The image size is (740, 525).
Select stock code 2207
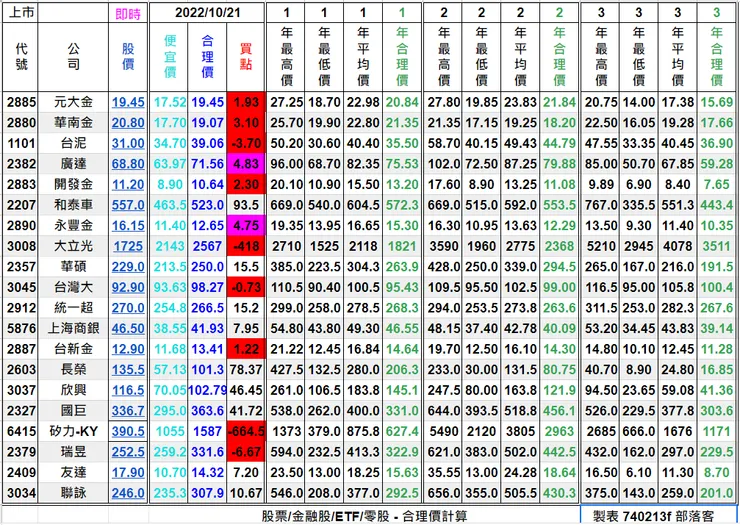tap(21, 205)
